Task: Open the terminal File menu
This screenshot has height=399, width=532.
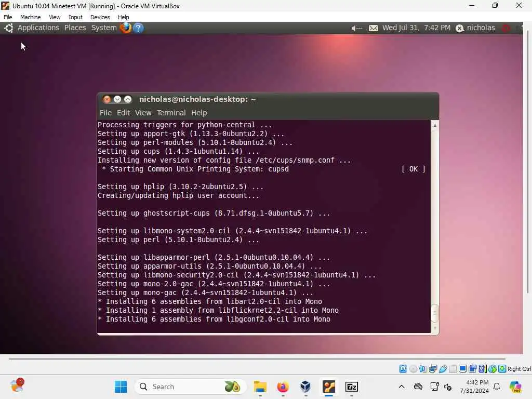Action: 105,113
